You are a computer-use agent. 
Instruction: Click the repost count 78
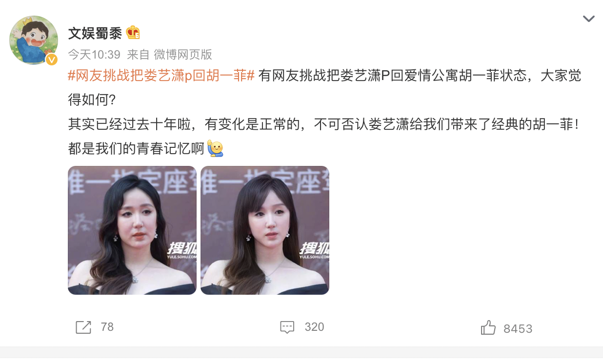(107, 327)
